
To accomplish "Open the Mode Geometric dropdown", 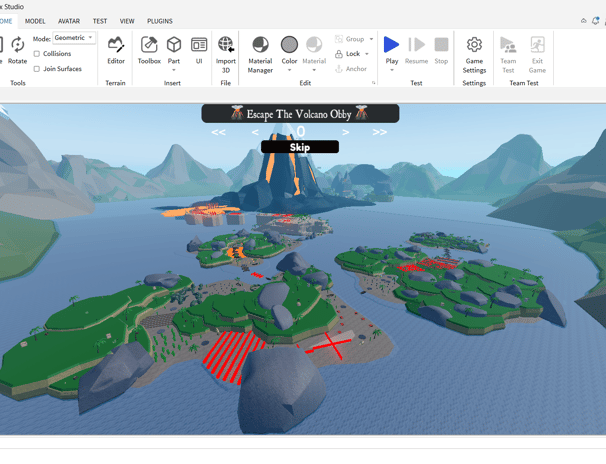I will [74, 38].
